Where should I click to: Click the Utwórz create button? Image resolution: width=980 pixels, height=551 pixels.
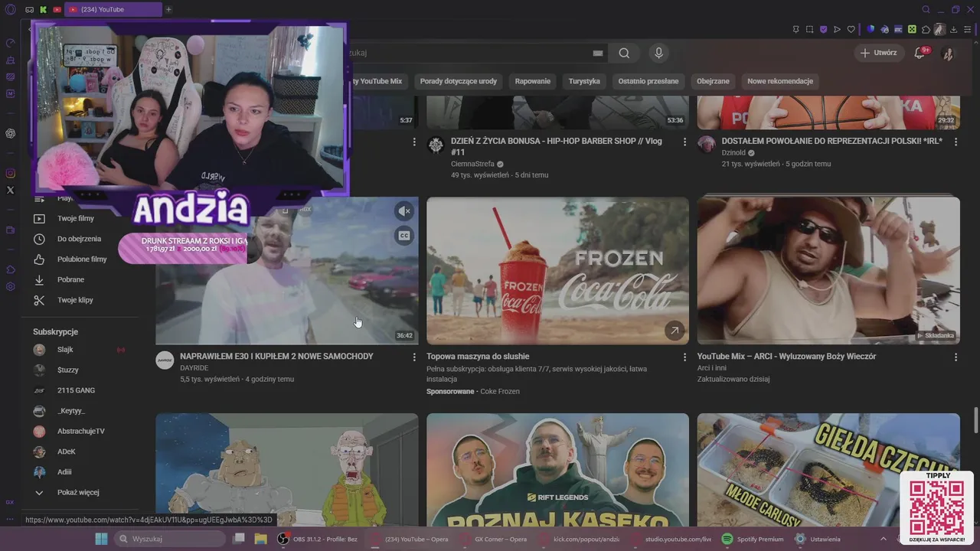click(x=877, y=53)
